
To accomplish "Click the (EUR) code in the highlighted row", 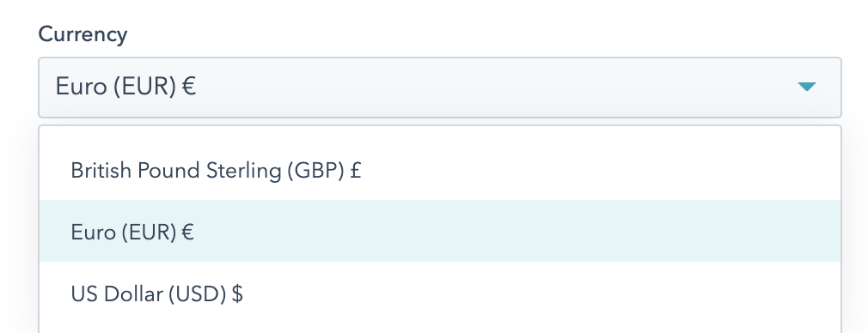I will coord(149,233).
